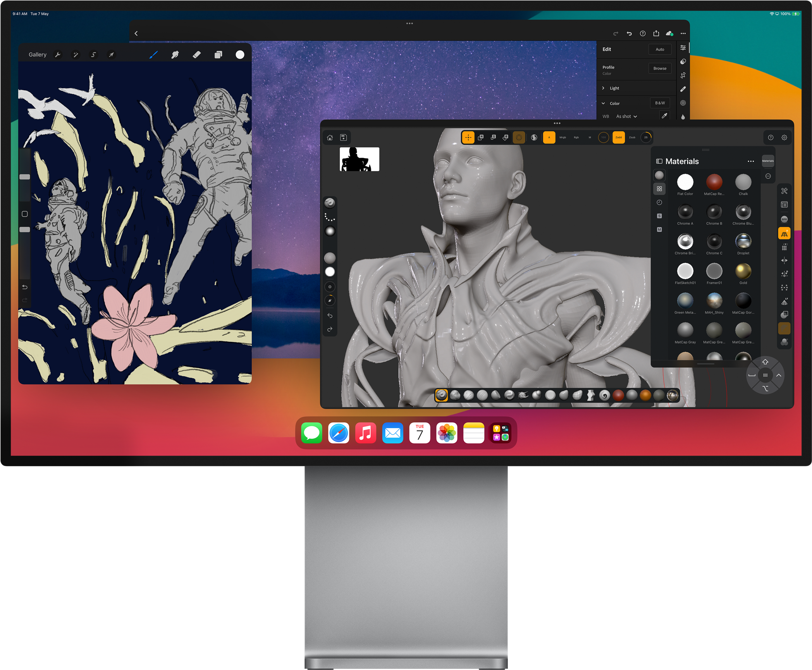This screenshot has height=670, width=812.
Task: Toggle the Mrgb paint mode
Action: point(563,138)
